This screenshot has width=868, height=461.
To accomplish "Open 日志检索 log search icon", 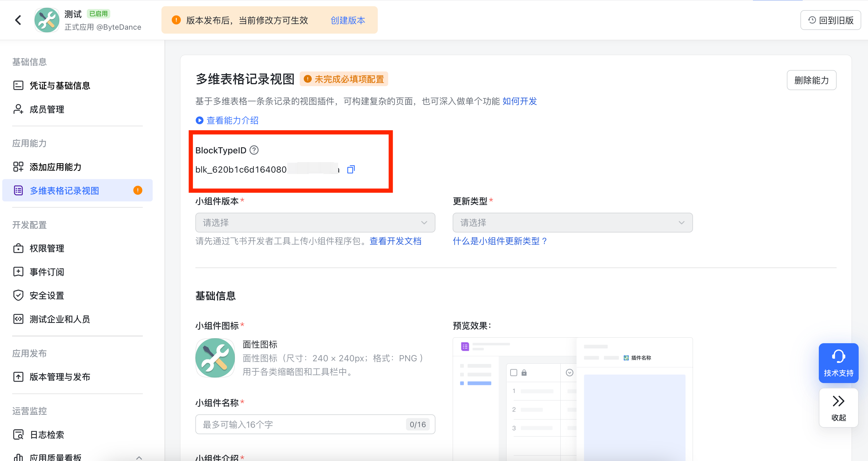I will [18, 434].
